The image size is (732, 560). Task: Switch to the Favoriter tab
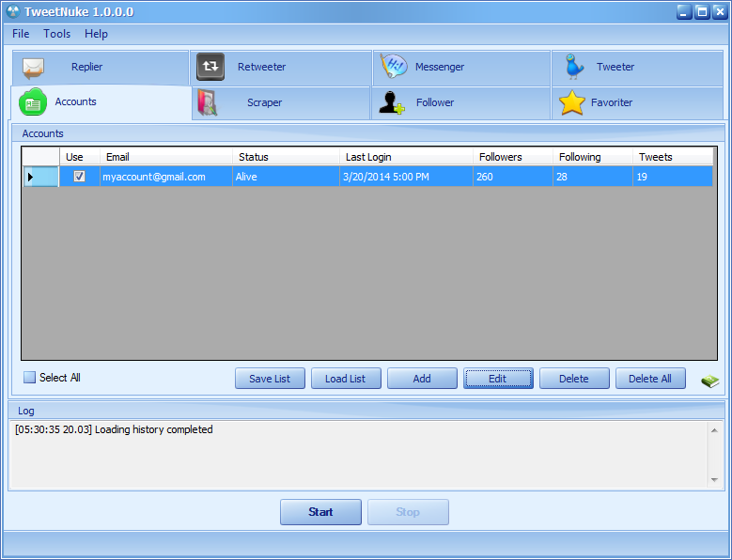[x=637, y=103]
